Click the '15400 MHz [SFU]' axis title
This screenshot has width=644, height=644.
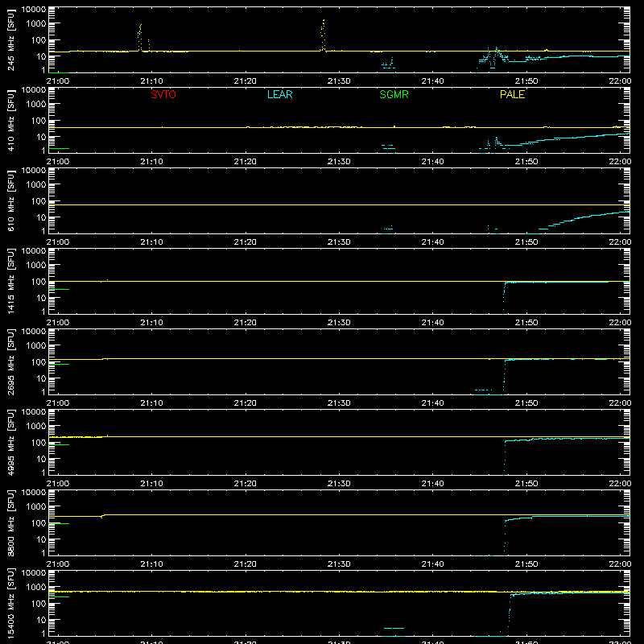[x=11, y=603]
